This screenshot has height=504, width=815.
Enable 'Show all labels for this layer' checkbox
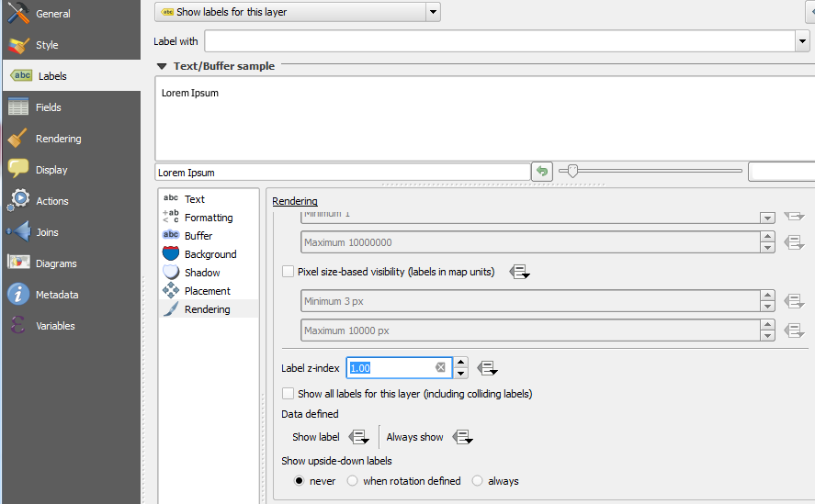click(288, 393)
